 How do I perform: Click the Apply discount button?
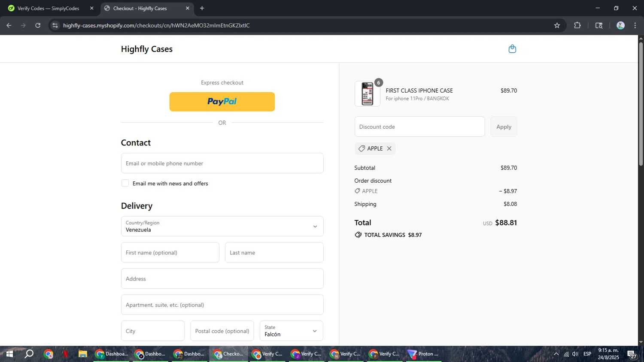504,127
